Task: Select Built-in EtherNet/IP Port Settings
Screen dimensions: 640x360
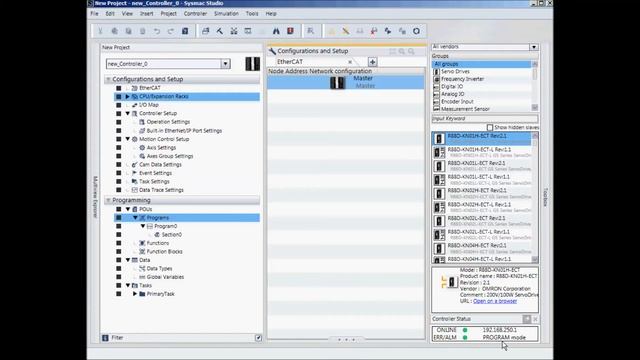Action: 184,131
